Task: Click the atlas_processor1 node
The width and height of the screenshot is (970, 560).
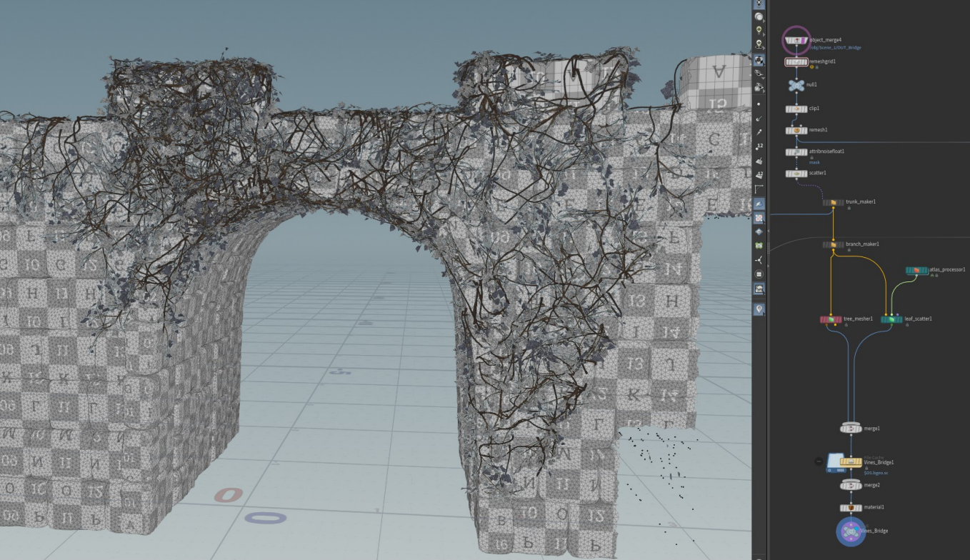Action: tap(916, 270)
